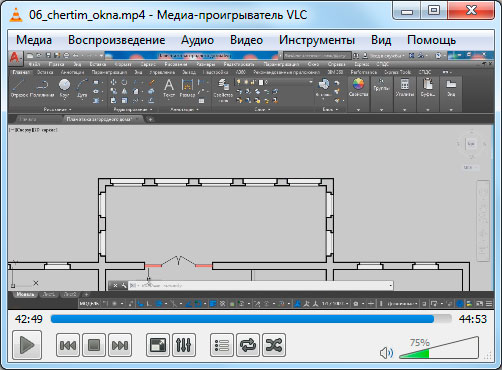The width and height of the screenshot is (502, 370).
Task: Click elapsed time 42:49 label
Action: pos(29,319)
